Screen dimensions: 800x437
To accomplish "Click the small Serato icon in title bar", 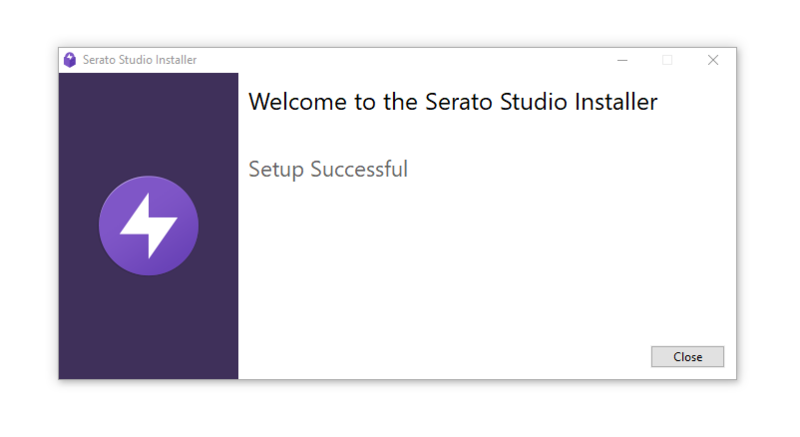I will point(70,60).
